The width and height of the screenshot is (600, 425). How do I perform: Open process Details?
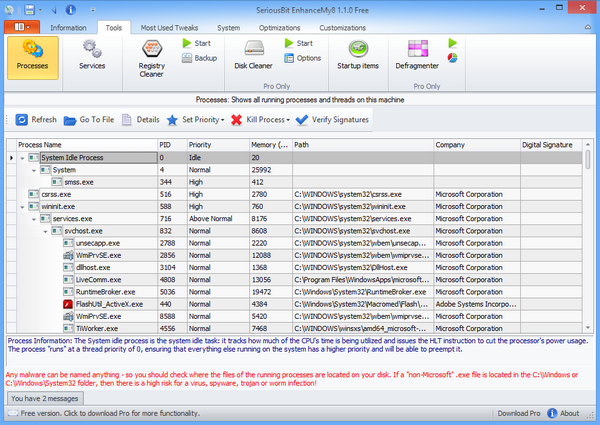point(140,120)
